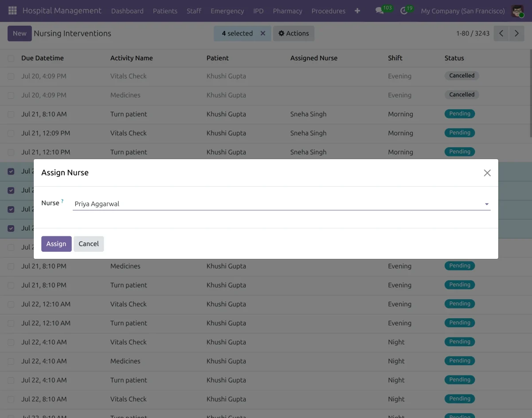Show the Nurse field help tooltip
Viewport: 532px width, 418px height.
point(62,201)
